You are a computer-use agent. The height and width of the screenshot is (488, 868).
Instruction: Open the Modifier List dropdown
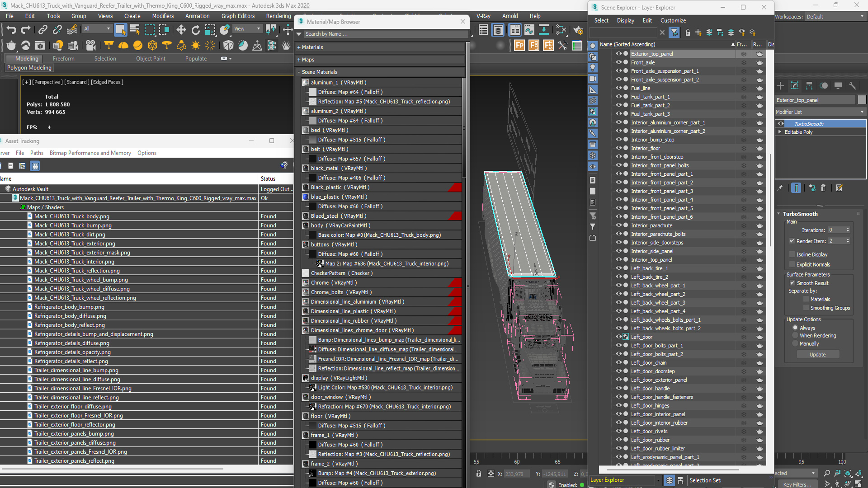(820, 112)
